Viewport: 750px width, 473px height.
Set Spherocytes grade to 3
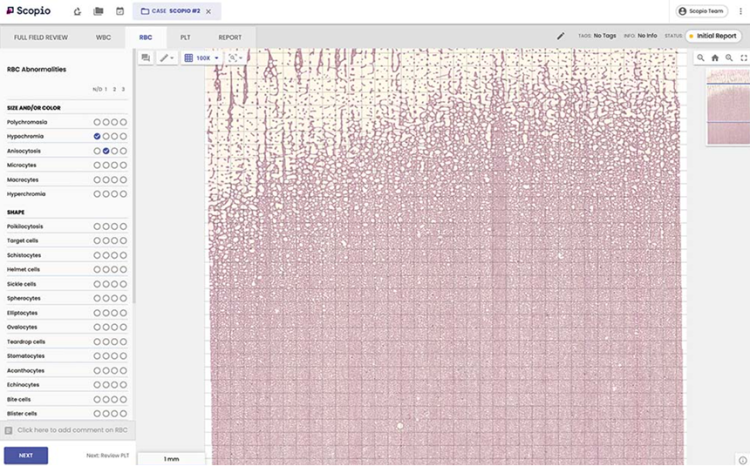[x=123, y=298]
